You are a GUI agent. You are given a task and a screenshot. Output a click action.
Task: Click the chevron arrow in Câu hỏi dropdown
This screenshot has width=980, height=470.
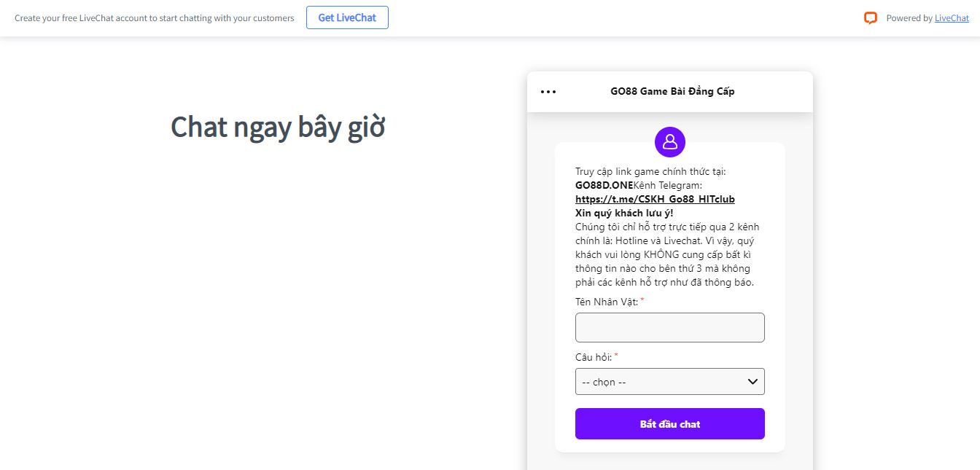[753, 381]
